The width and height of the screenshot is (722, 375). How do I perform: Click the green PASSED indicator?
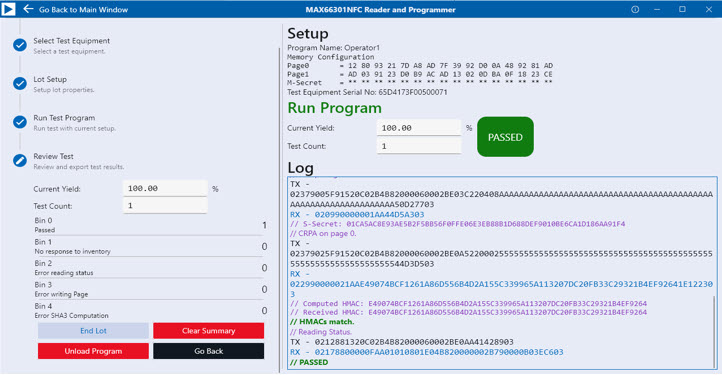point(505,137)
